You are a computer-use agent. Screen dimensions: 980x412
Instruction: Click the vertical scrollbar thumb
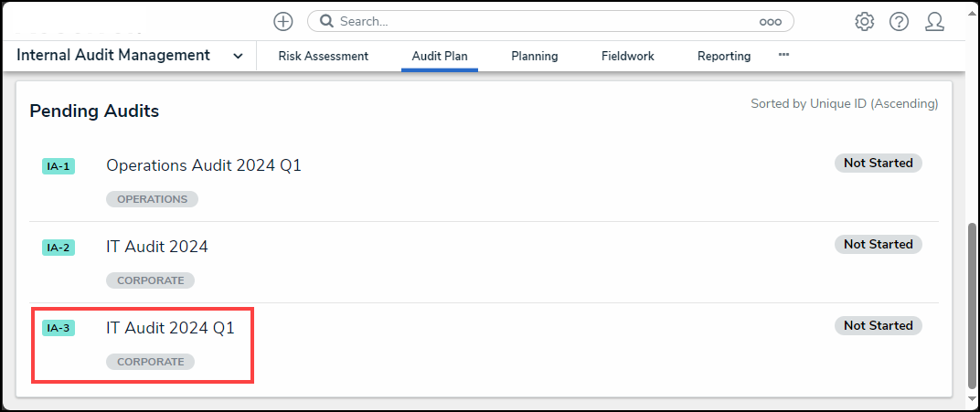tap(972, 306)
